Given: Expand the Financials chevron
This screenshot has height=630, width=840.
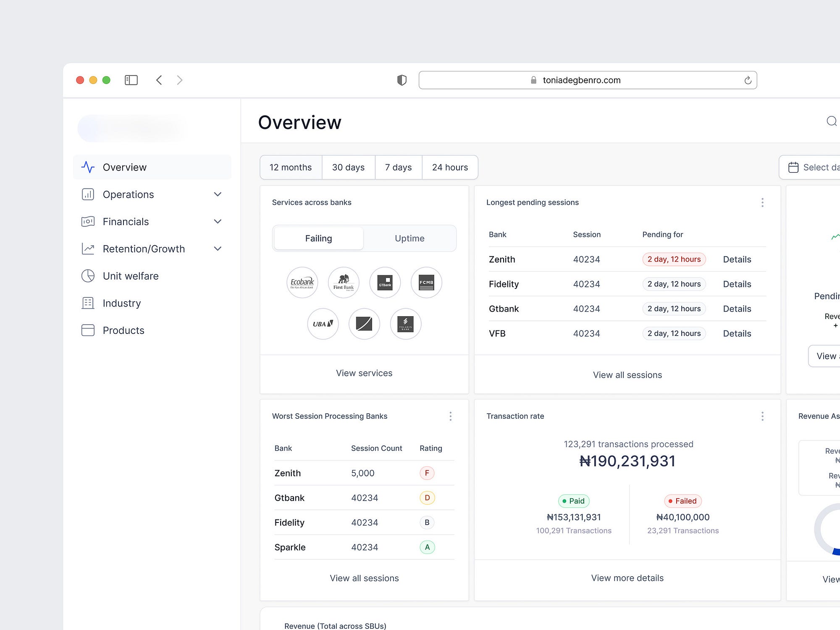Looking at the screenshot, I should (x=218, y=222).
